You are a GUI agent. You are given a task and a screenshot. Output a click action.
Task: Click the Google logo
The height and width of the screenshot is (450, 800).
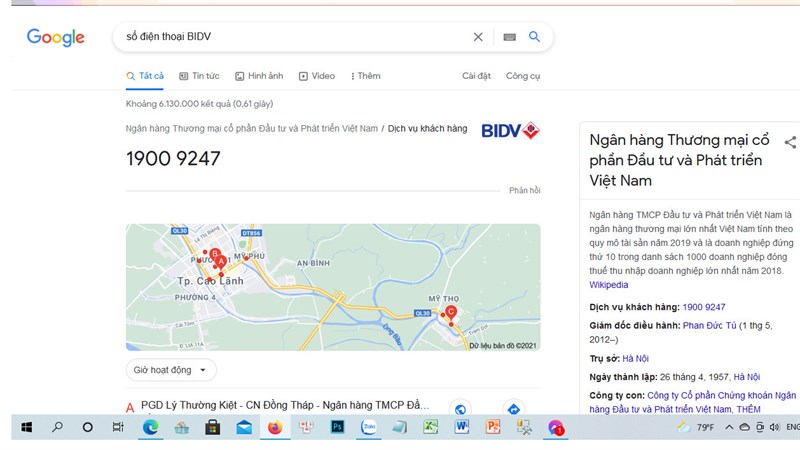56,37
